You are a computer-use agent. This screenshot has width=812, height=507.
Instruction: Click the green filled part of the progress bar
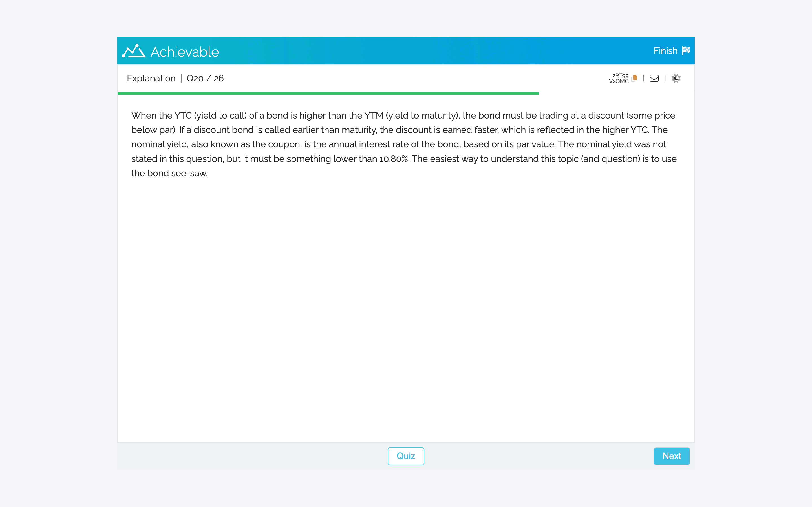328,93
